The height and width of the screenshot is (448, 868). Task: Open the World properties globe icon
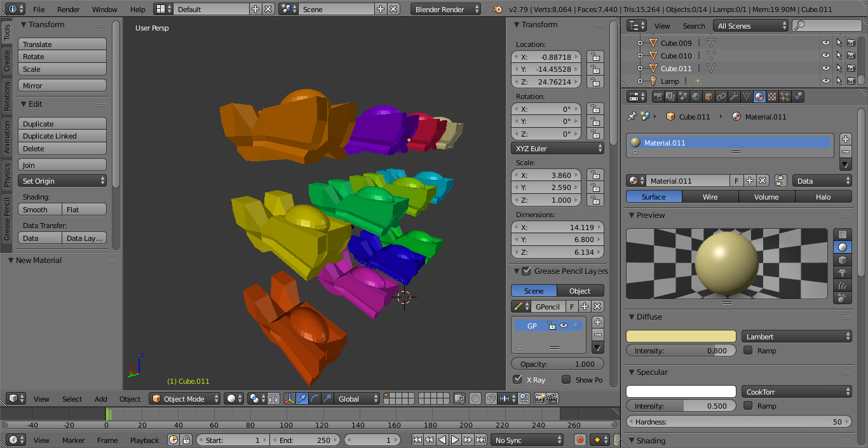pyautogui.click(x=696, y=97)
